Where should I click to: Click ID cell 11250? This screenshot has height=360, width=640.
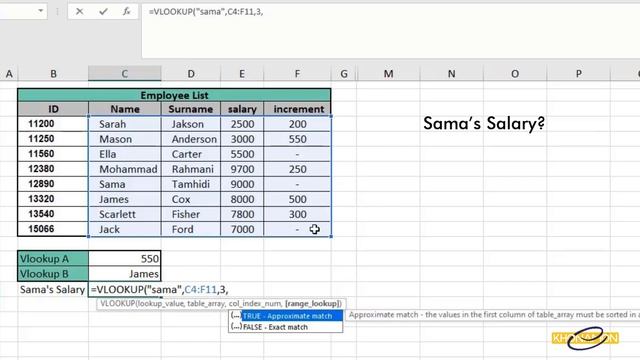point(53,139)
